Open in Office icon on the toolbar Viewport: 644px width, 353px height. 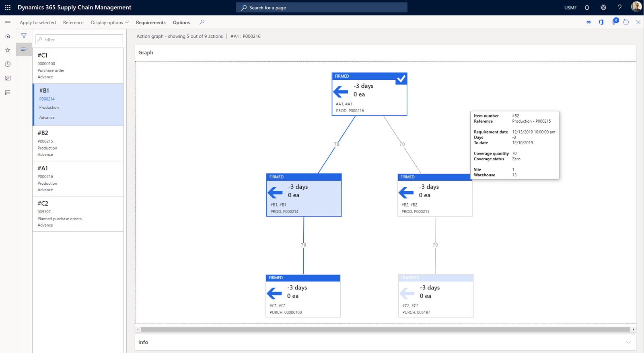(x=601, y=22)
